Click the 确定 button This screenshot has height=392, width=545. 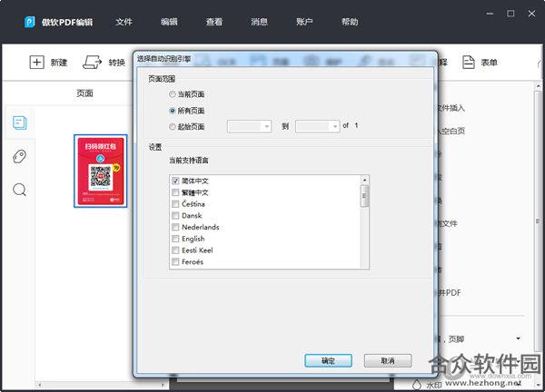[x=328, y=361]
